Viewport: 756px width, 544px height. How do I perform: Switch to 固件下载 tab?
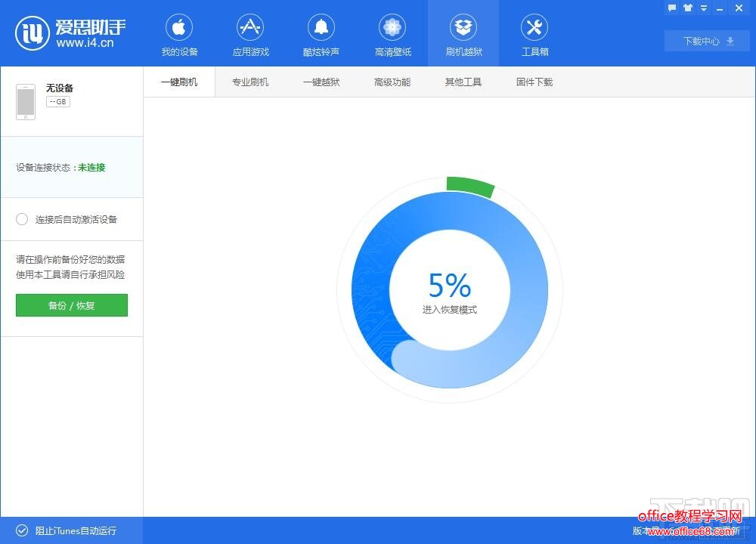[x=534, y=82]
